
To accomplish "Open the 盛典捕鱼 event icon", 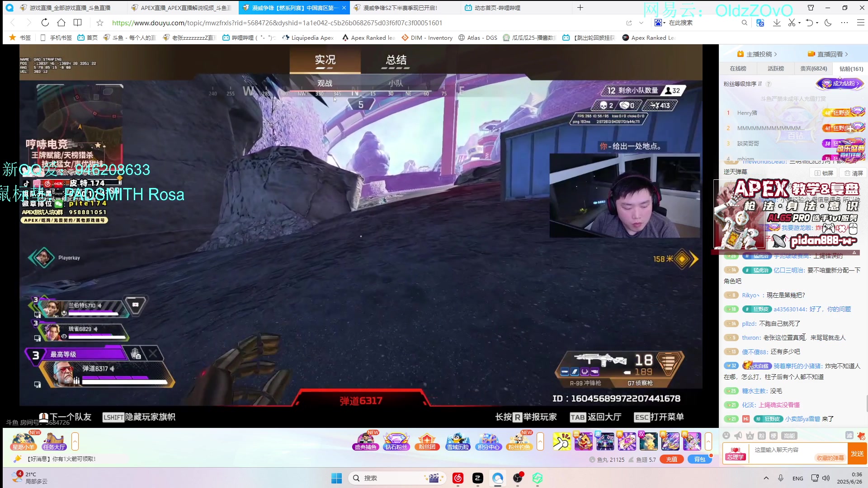I will coord(366,441).
